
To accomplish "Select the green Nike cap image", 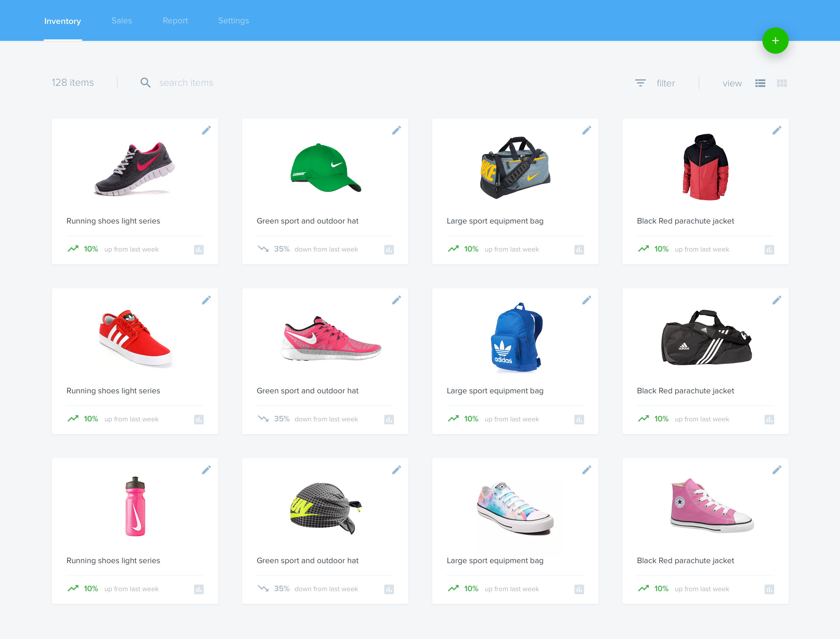I will (325, 168).
